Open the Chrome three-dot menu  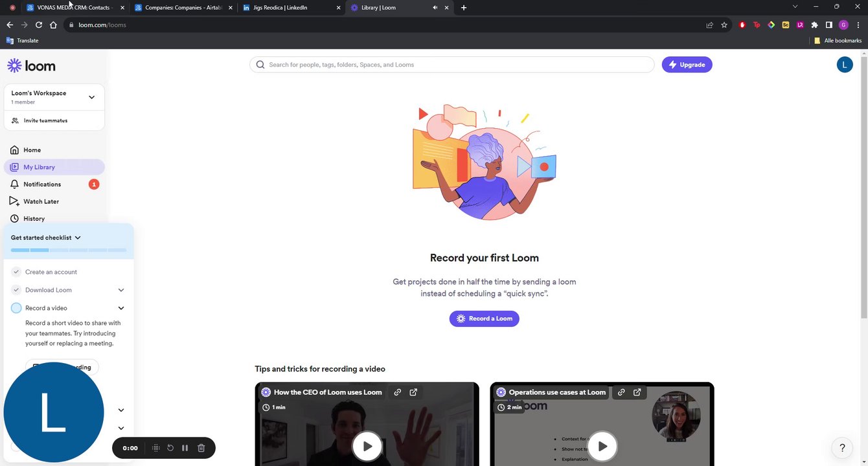tap(858, 25)
